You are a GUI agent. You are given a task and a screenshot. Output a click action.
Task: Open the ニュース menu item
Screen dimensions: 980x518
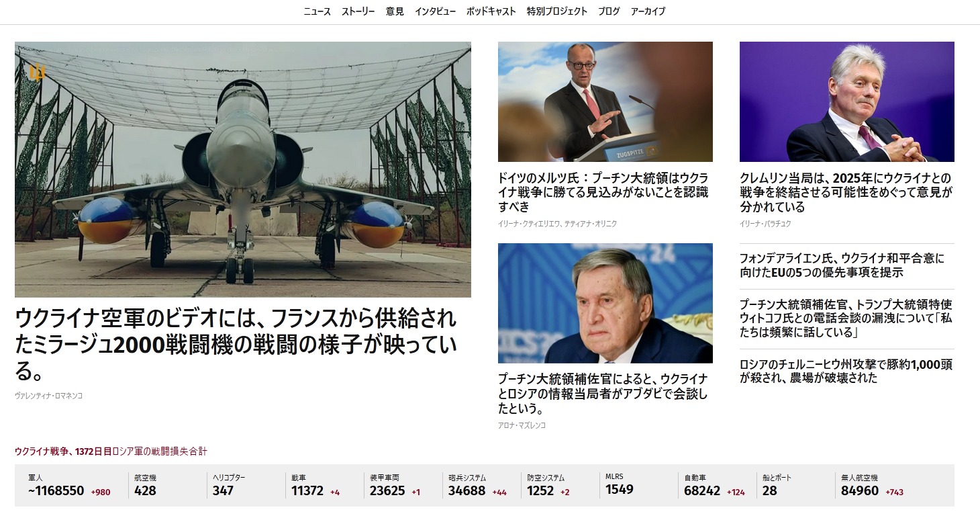click(x=317, y=11)
